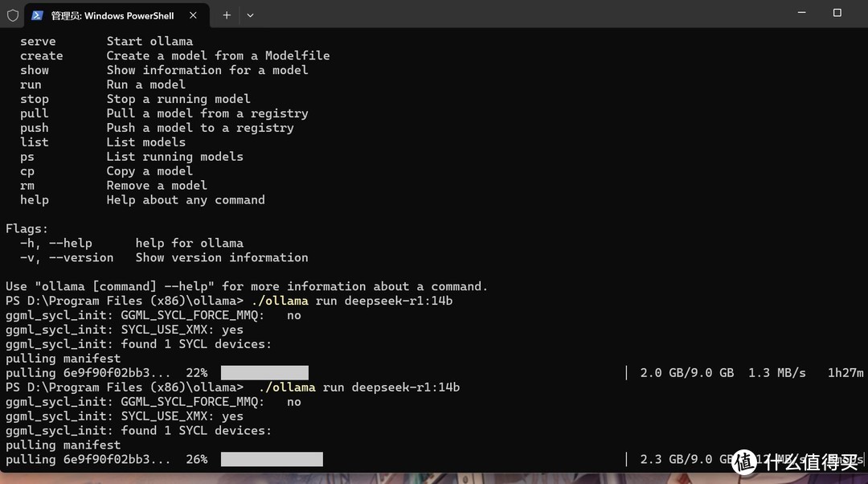Click the '1h27m' remaining time
The height and width of the screenshot is (484, 868).
point(845,373)
